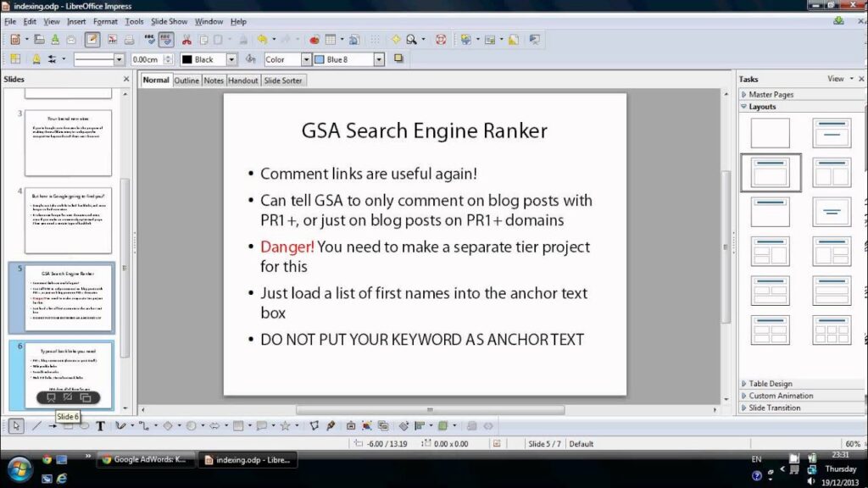Open the Black line color dropdown
Viewport: 868px width, 488px height.
click(231, 59)
